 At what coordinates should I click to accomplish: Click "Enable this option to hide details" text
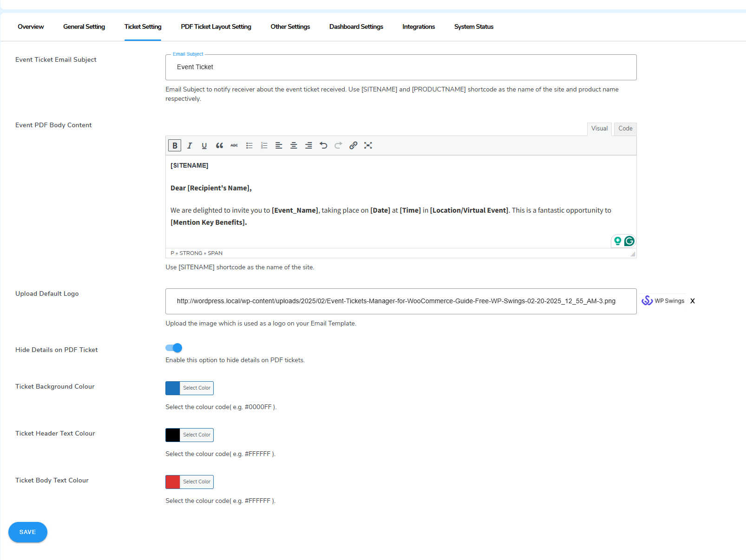235,360
